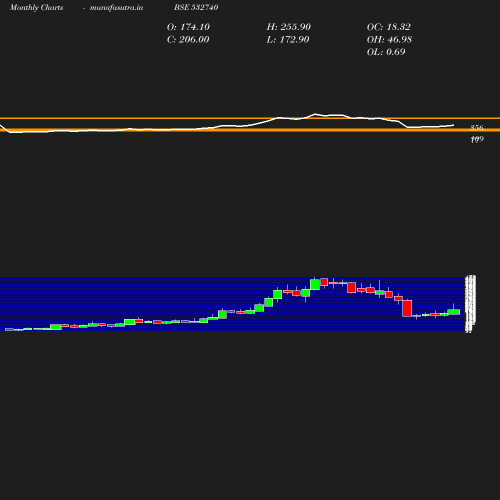
Task: Click the tallest red candlestick near the drop
Action: point(407,308)
